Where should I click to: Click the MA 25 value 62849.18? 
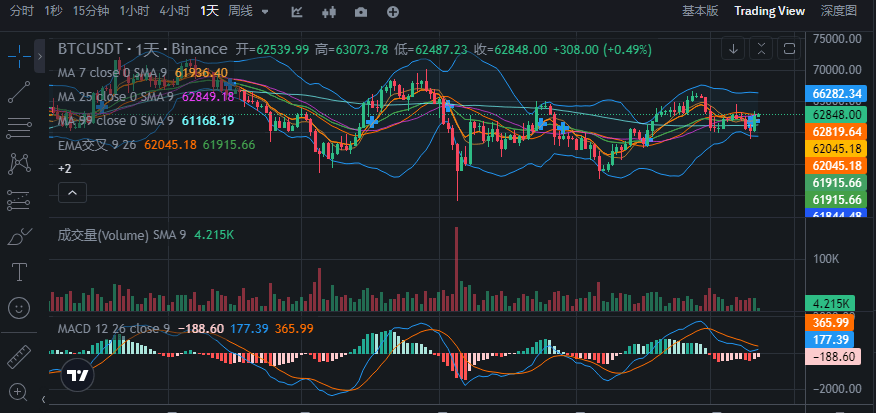click(x=208, y=97)
